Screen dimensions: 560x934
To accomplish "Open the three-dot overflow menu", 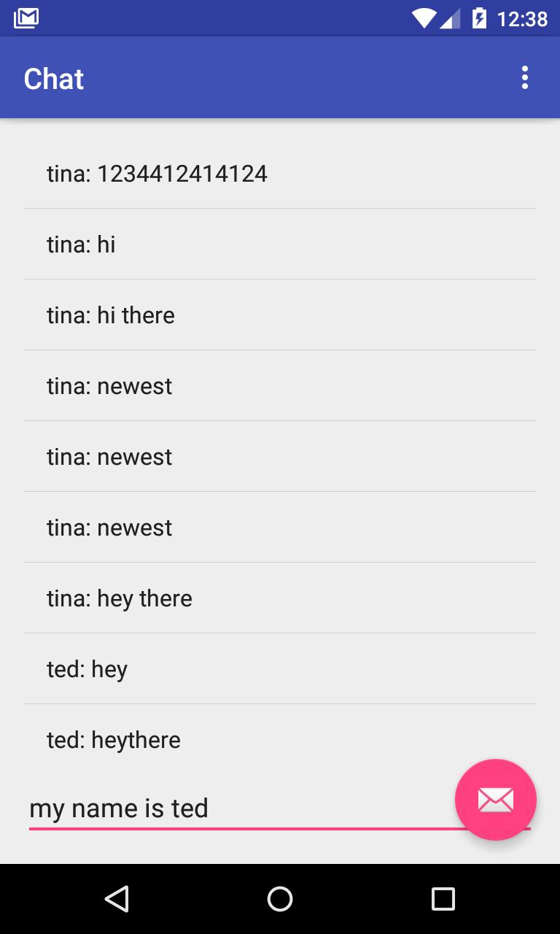I will click(x=524, y=77).
